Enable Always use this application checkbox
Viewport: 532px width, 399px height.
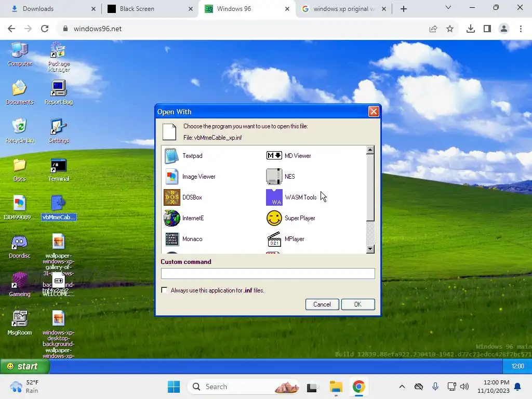coord(164,290)
